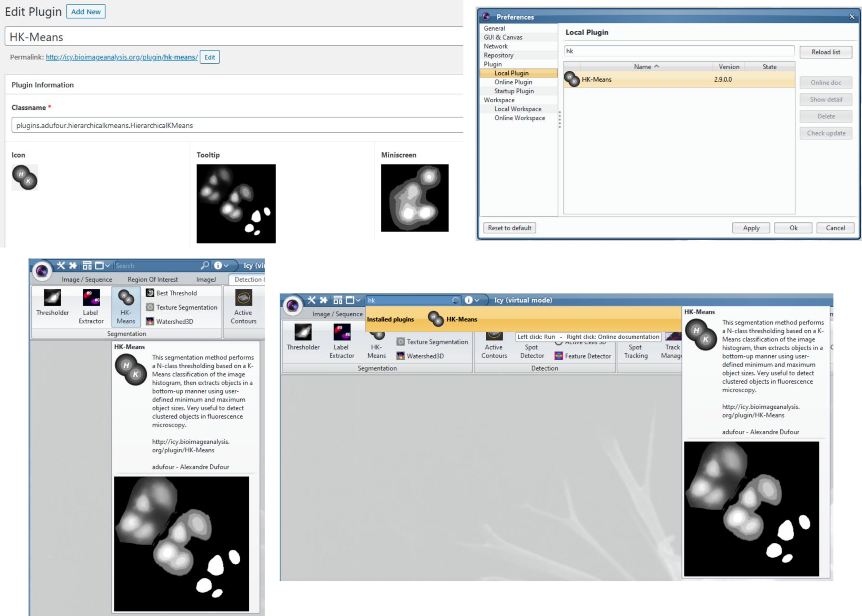Click the hk search field in Icy virtual mode
This screenshot has width=862, height=616.
click(413, 300)
